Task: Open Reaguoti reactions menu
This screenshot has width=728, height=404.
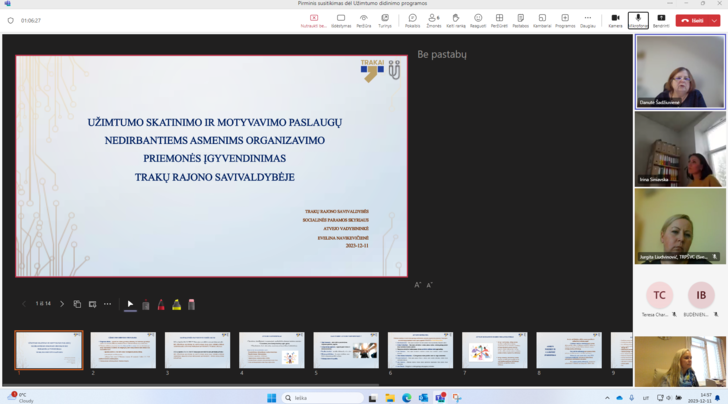Action: [x=478, y=20]
